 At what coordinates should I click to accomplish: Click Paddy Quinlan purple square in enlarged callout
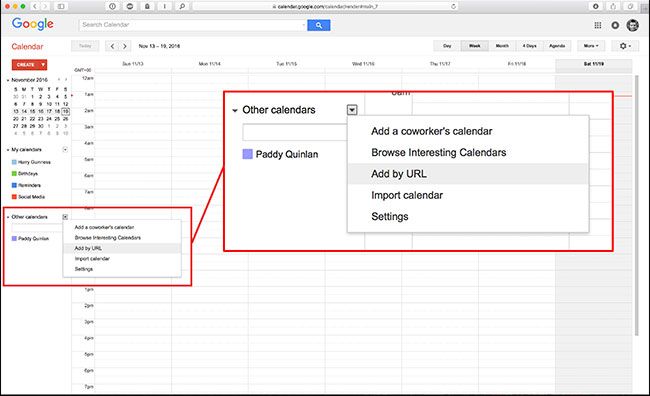point(247,154)
